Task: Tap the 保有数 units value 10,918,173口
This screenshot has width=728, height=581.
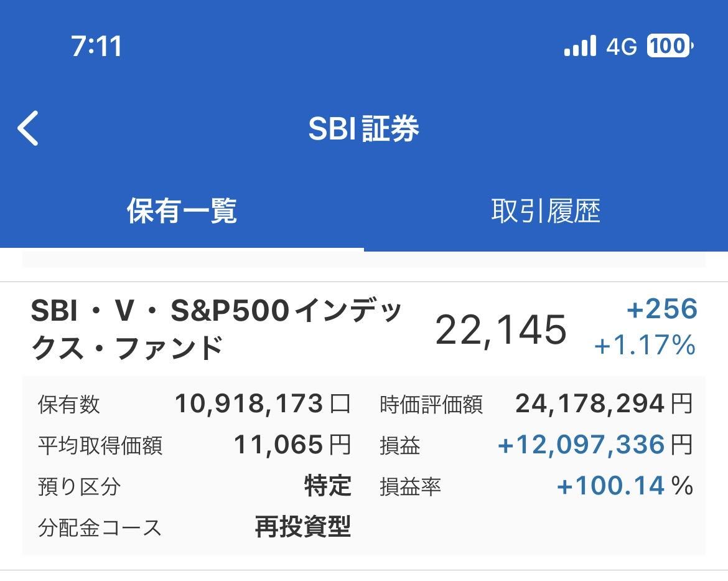Action: (258, 404)
